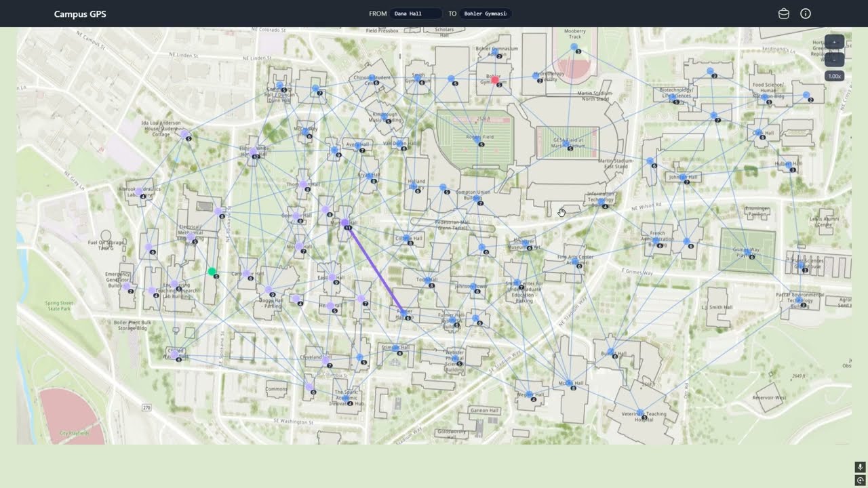The width and height of the screenshot is (868, 488).
Task: Select the Grimes Way Playfield node
Action: [748, 251]
